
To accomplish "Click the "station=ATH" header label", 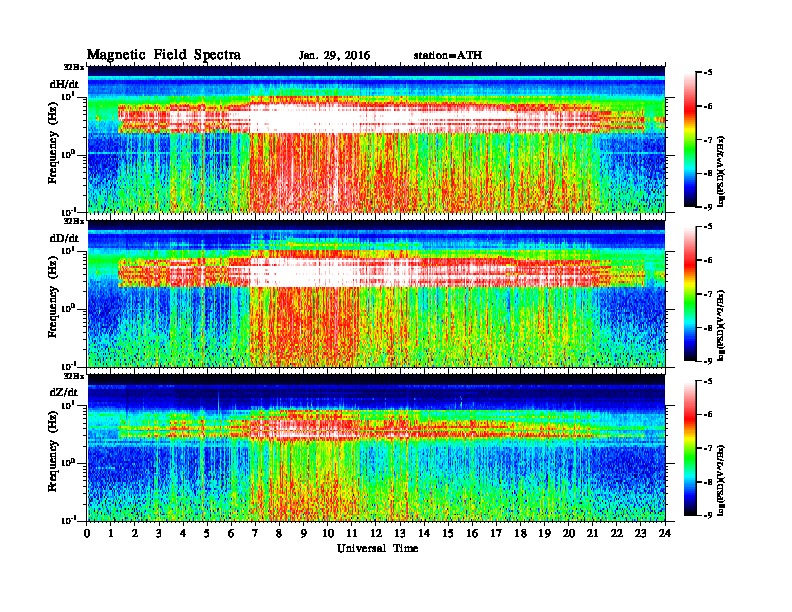I will 448,56.
